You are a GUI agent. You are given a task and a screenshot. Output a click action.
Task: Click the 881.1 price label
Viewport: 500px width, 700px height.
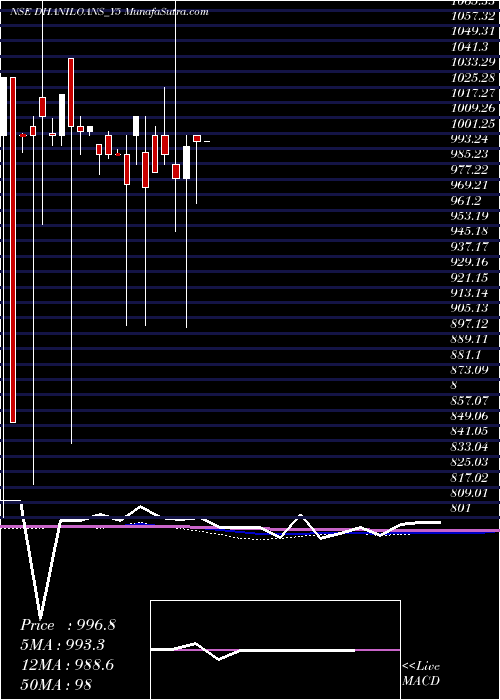point(467,354)
